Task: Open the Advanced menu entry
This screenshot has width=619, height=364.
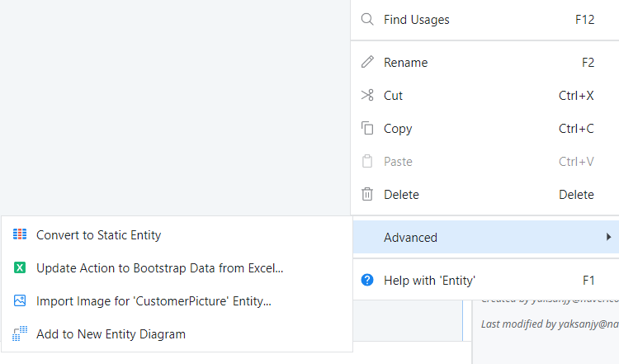Action: [410, 238]
